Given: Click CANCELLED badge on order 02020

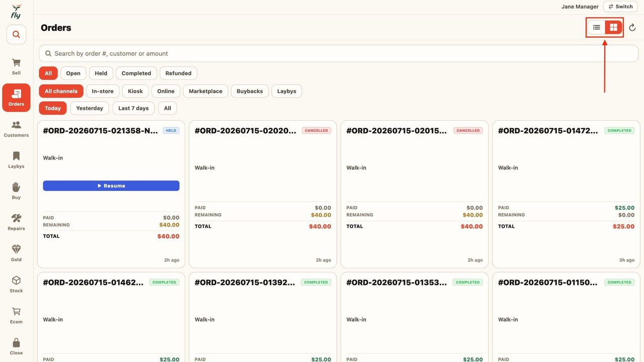Looking at the screenshot, I should (x=316, y=130).
